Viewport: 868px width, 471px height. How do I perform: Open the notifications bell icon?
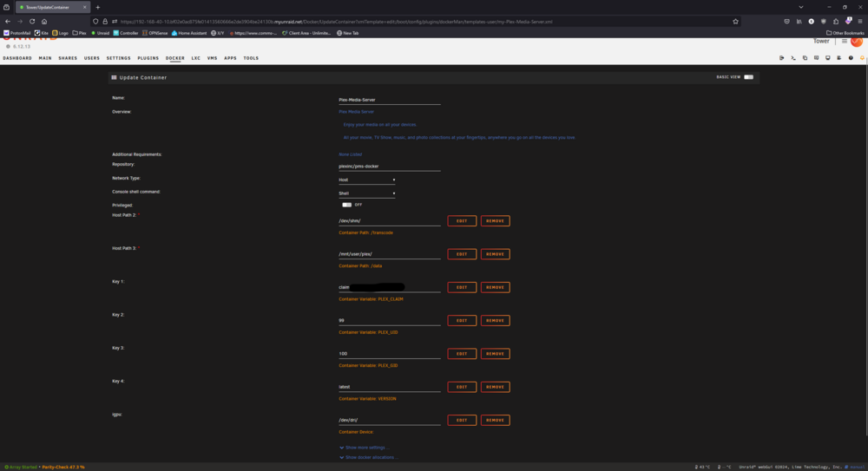(862, 57)
